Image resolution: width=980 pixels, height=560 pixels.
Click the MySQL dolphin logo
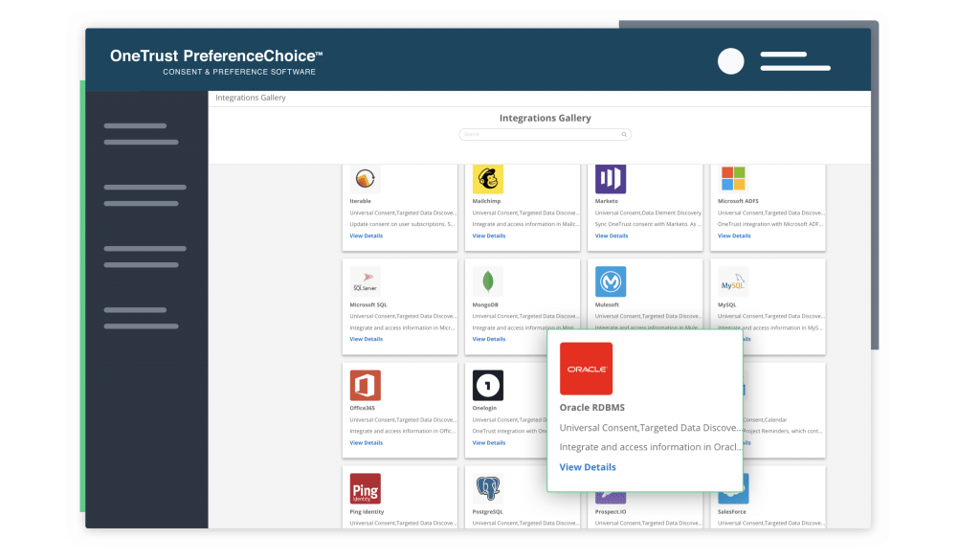[733, 281]
